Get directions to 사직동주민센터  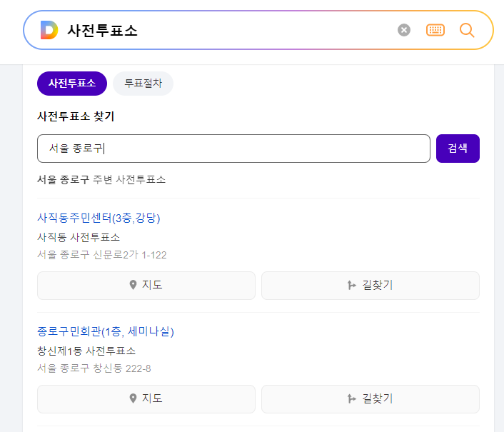pos(371,286)
